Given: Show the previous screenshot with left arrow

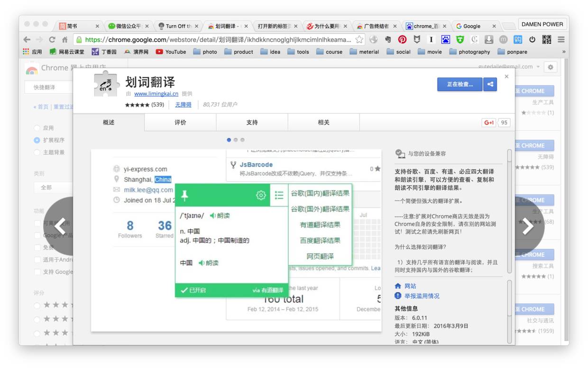Looking at the screenshot, I should click(x=60, y=226).
